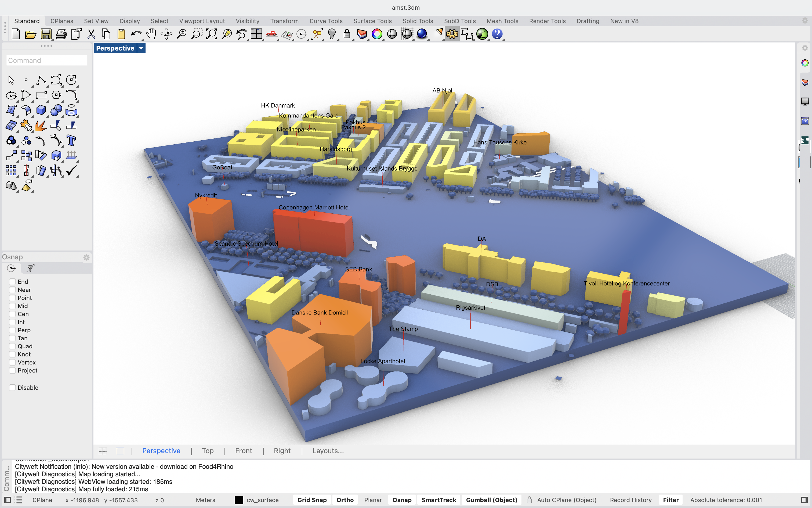Activate the Pan hand tool
The width and height of the screenshot is (812, 508).
[151, 34]
